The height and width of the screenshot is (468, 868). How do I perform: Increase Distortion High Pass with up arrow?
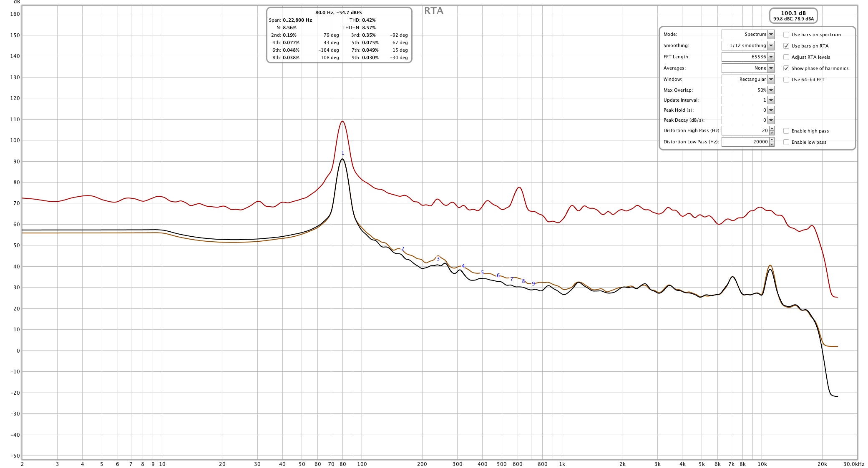[x=772, y=128]
